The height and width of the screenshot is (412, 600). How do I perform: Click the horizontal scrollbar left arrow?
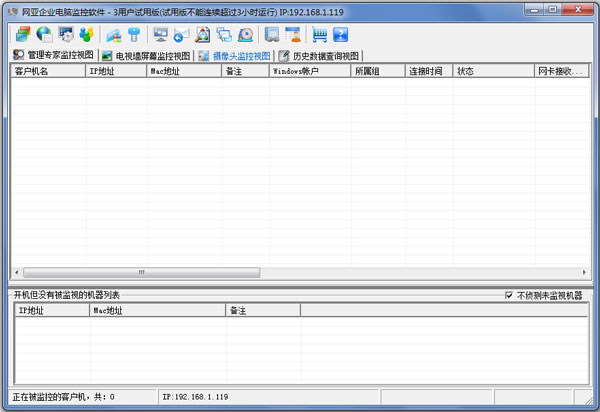[x=16, y=273]
